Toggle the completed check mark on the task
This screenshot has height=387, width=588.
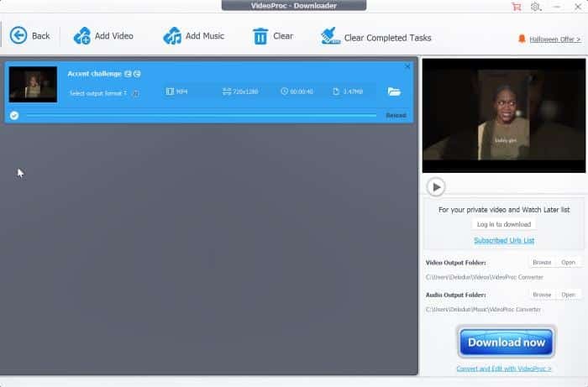tap(14, 115)
